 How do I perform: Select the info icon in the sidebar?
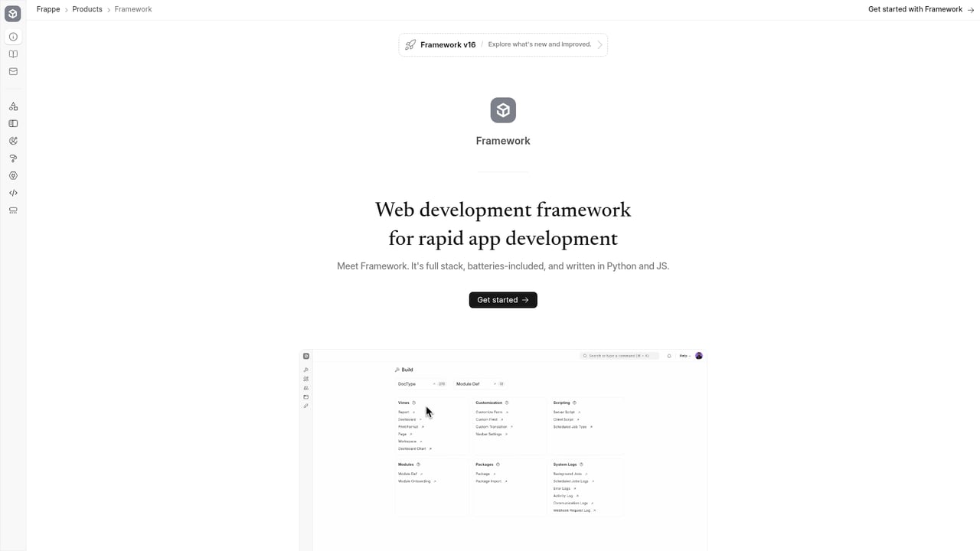(x=13, y=36)
